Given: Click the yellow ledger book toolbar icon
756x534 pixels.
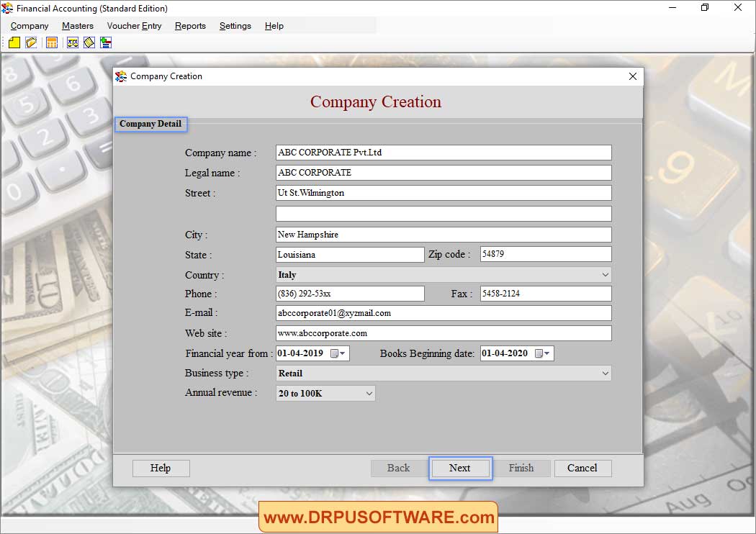Looking at the screenshot, I should (89, 42).
